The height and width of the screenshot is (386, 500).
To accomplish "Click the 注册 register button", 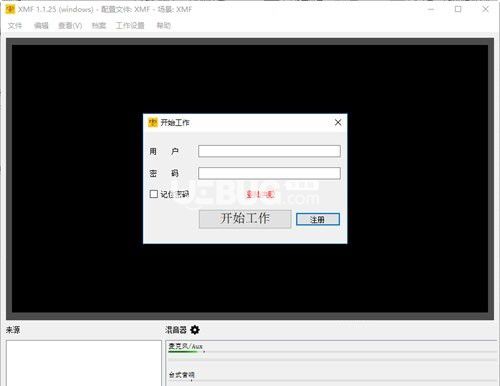I will [x=318, y=219].
